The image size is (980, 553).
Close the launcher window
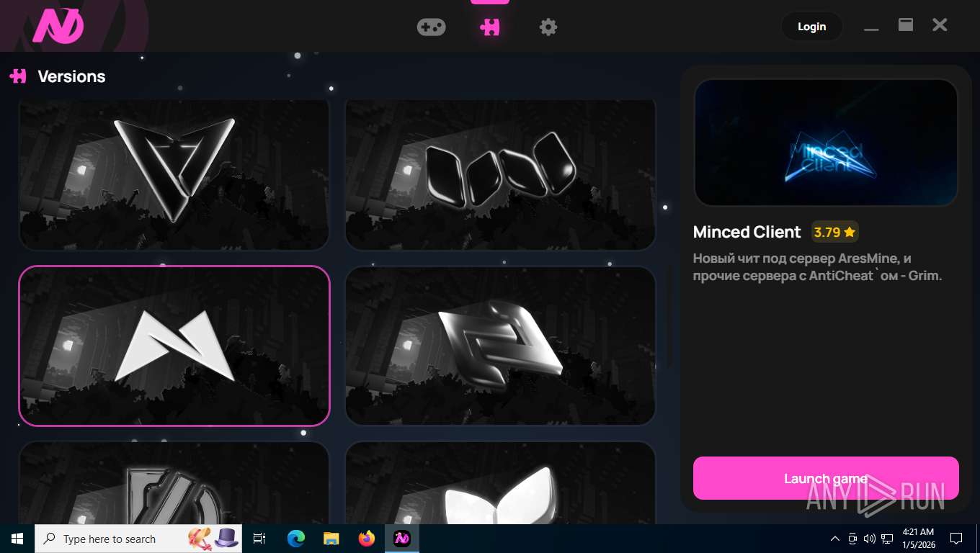click(x=940, y=25)
